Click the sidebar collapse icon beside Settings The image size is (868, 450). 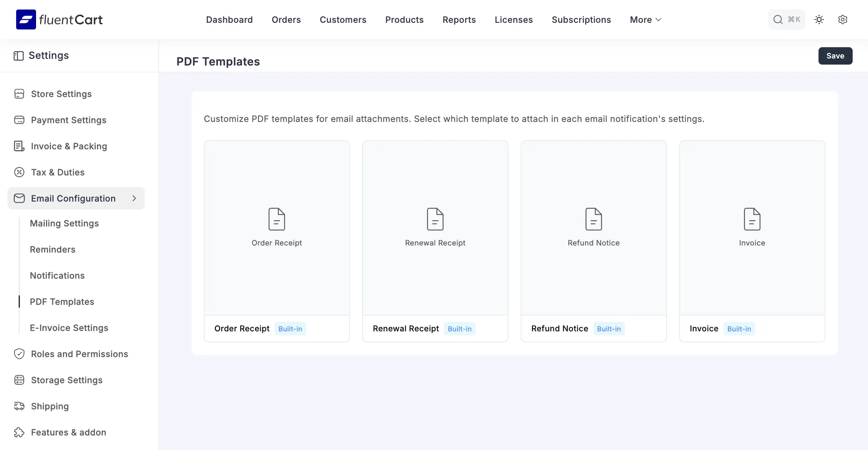click(x=19, y=56)
